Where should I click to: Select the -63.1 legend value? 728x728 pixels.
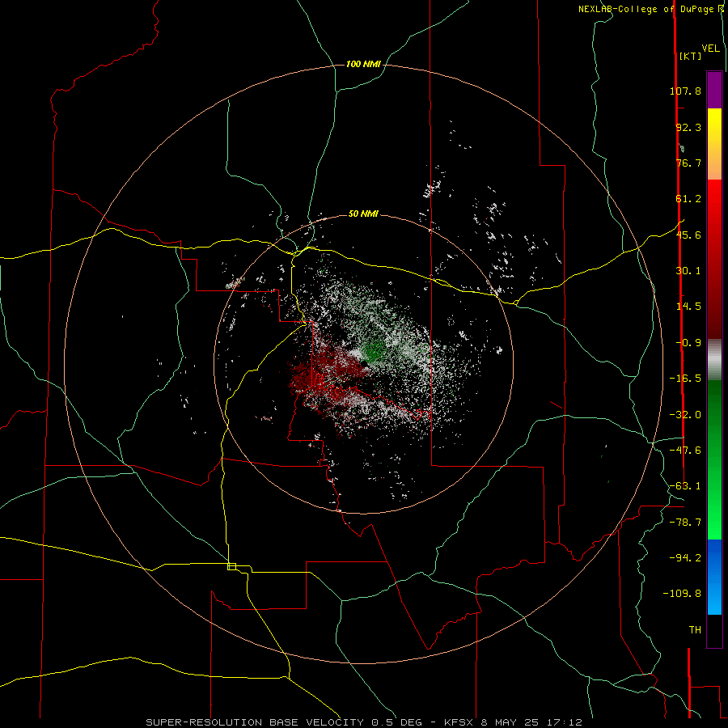pos(685,486)
